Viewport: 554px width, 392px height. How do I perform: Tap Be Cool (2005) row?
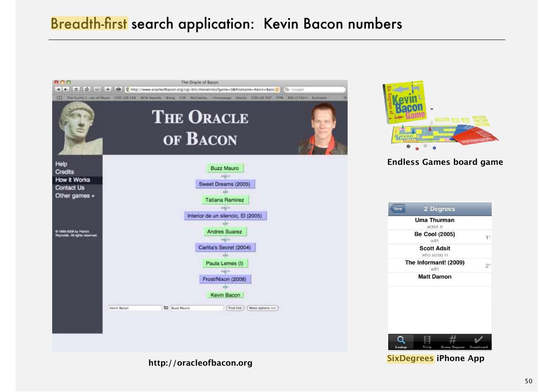(440, 237)
